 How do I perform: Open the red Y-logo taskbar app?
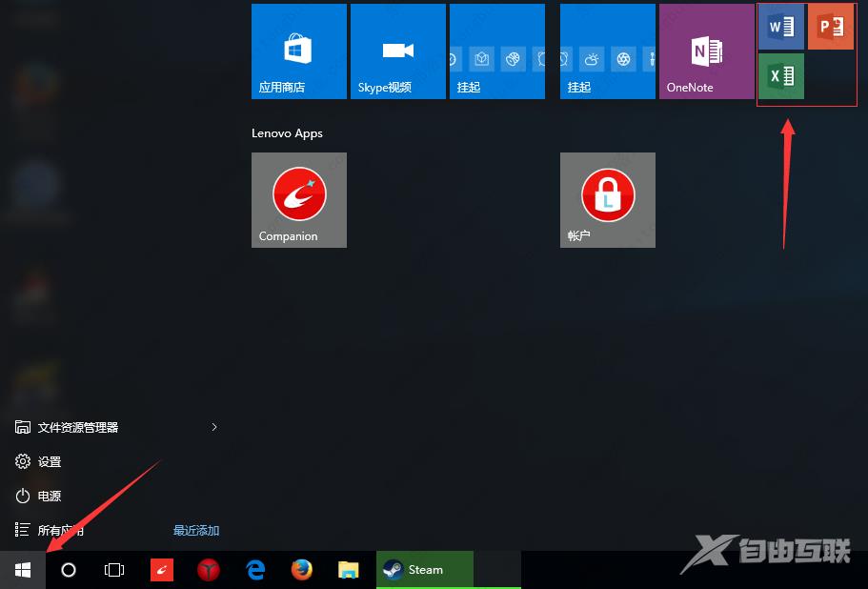point(208,570)
